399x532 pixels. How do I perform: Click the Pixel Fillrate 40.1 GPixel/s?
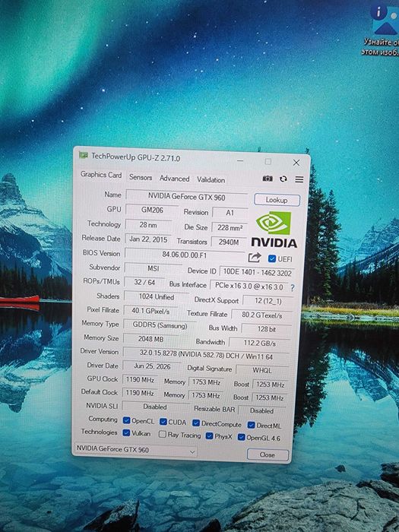click(150, 311)
